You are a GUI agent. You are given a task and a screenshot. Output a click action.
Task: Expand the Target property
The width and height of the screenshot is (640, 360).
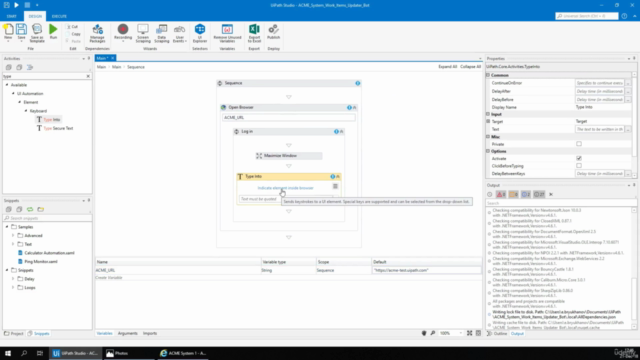tap(488, 121)
